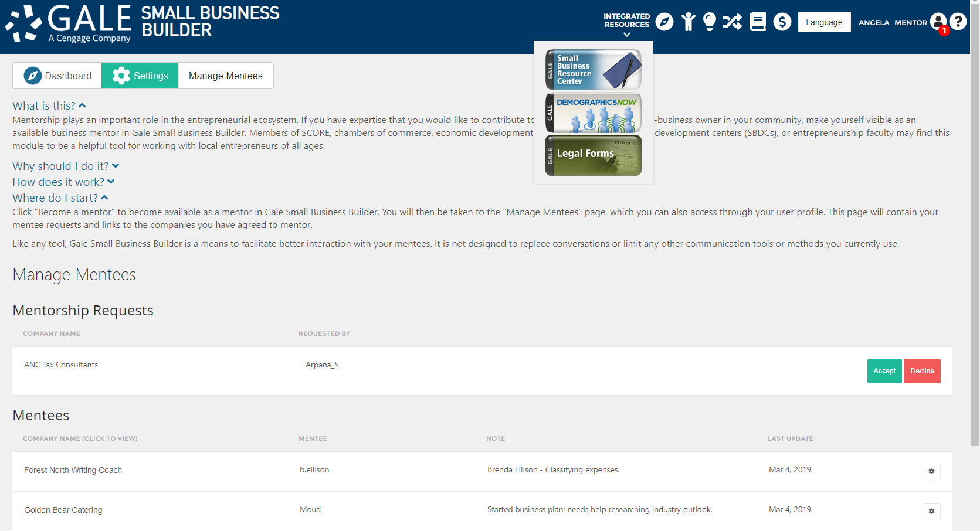
Task: Click the dollar sign icon in header
Action: [782, 22]
